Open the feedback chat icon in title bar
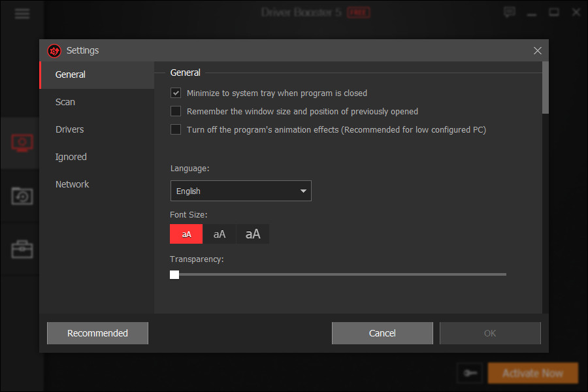This screenshot has height=392, width=588. [510, 12]
